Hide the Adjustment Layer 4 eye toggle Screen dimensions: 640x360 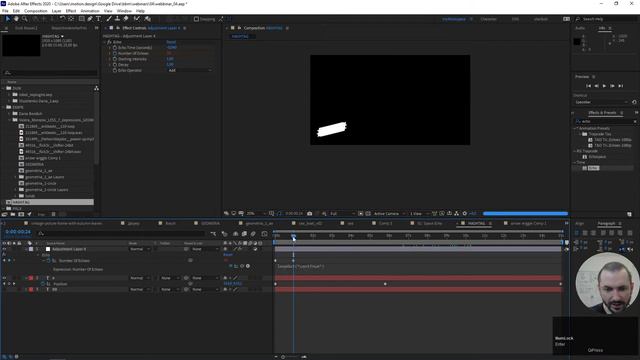(4, 249)
